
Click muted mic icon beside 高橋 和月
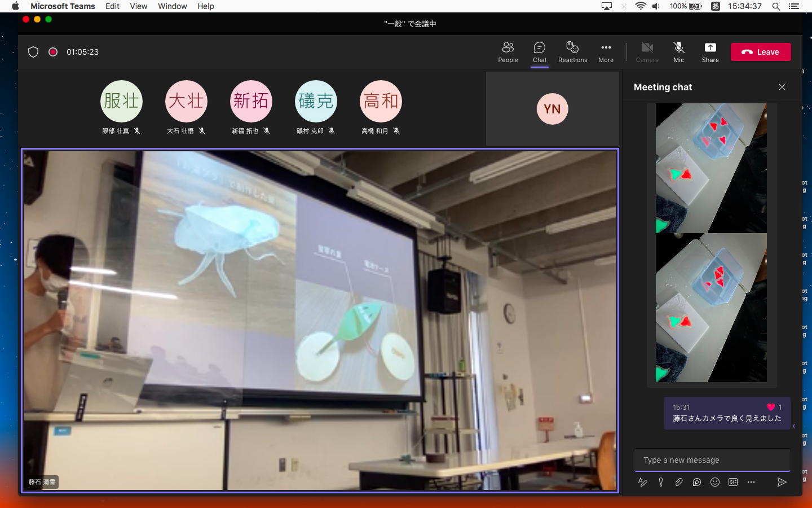396,131
